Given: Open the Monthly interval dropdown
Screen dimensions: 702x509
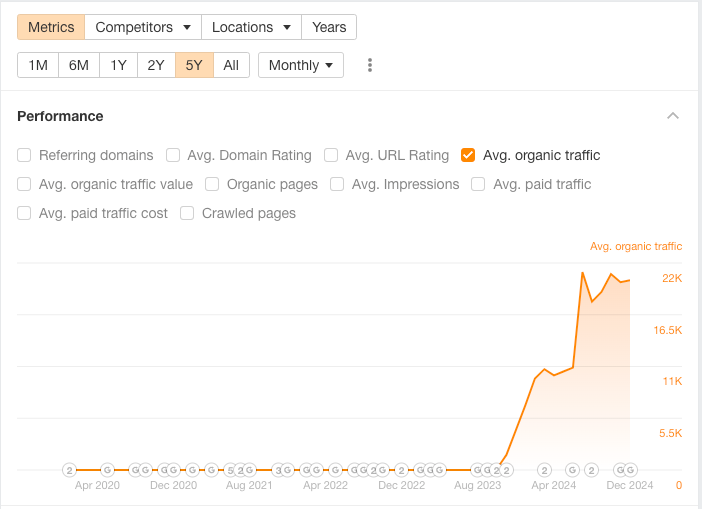Looking at the screenshot, I should pyautogui.click(x=301, y=65).
